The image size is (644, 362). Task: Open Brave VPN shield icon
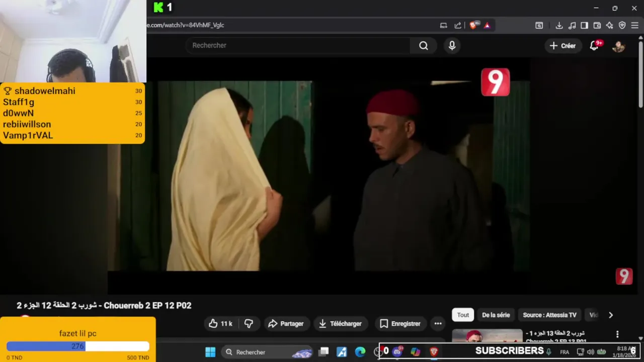[622, 25]
